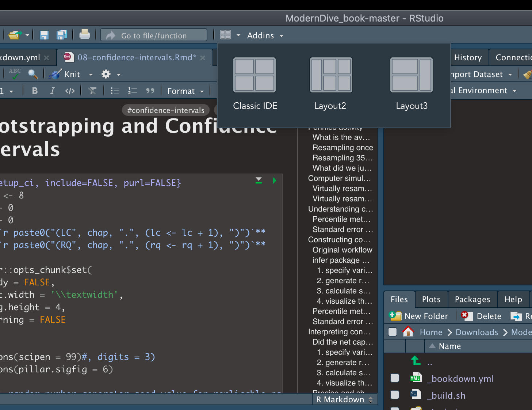Screen dimensions: 532x410
Task: Run all chunks above with green down arrow
Action: tap(259, 180)
